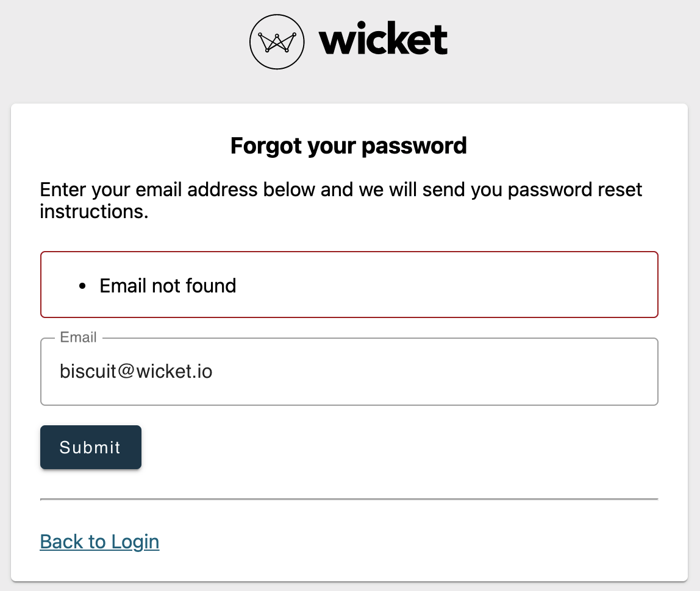700x591 pixels.
Task: Click the circular Wicket crown logo icon
Action: [277, 42]
